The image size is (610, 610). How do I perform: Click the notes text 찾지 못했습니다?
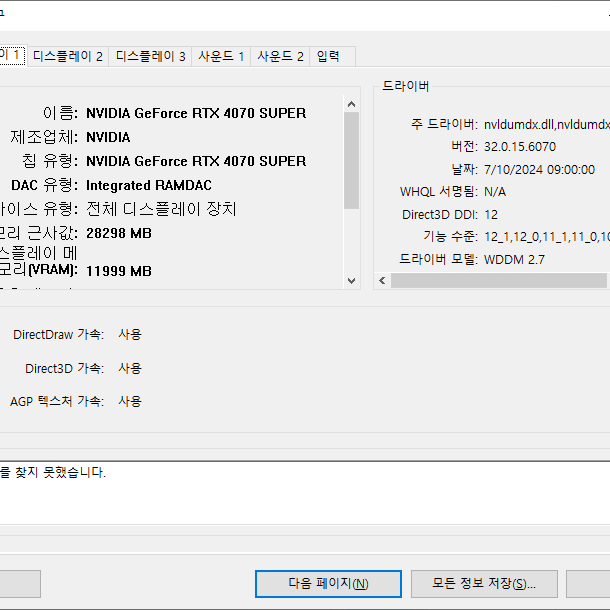[60, 472]
